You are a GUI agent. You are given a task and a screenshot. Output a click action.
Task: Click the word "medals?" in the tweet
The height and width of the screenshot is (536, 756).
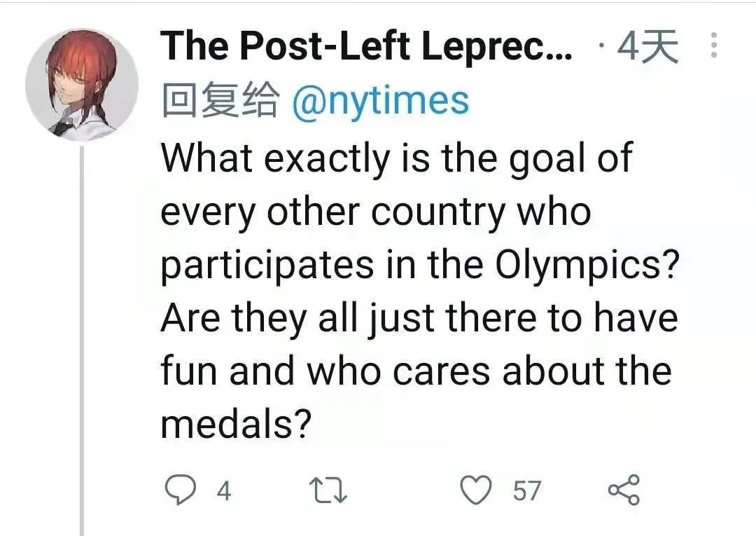coord(235,424)
